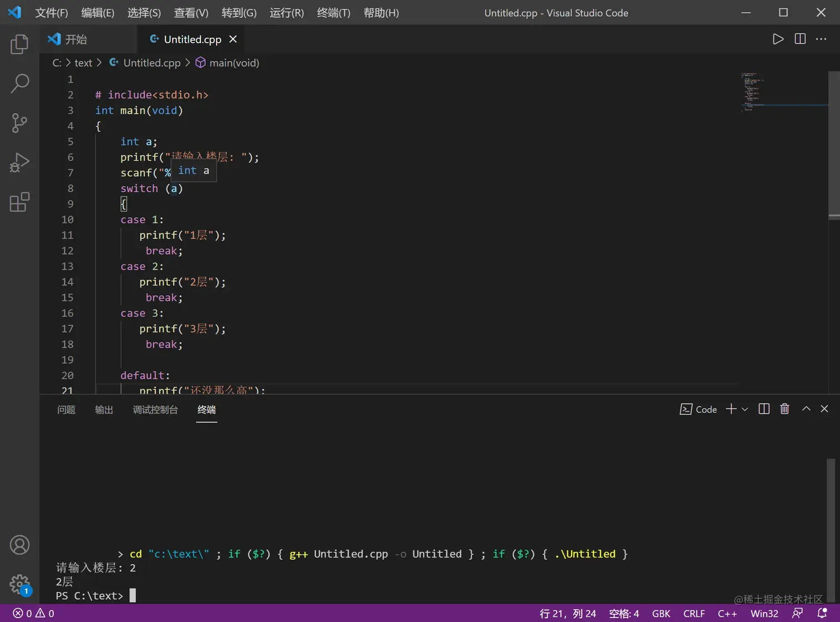Open the Explorer view in activity bar

(19, 44)
